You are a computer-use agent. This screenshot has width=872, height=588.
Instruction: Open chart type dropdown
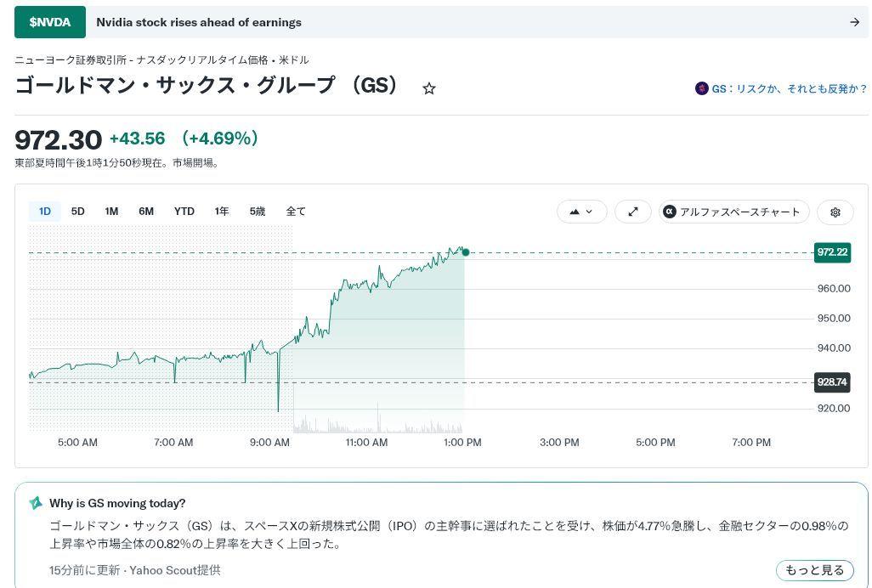click(581, 212)
